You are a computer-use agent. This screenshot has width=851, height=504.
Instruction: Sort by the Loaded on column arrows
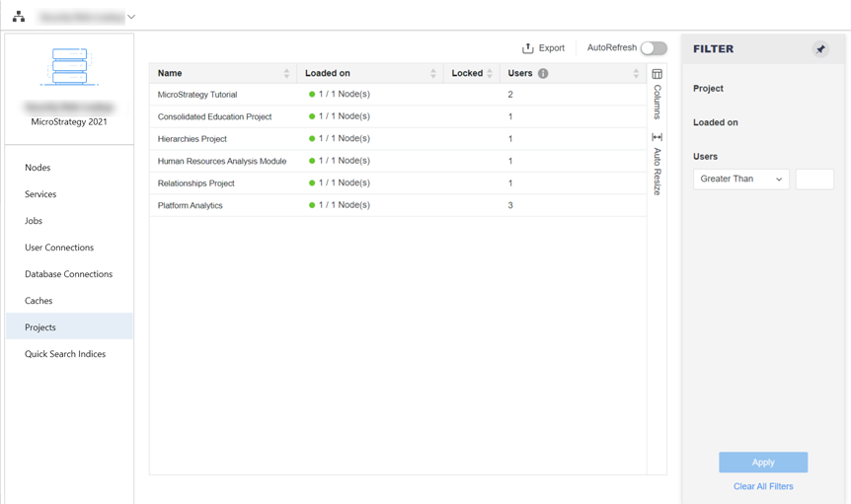pos(432,73)
